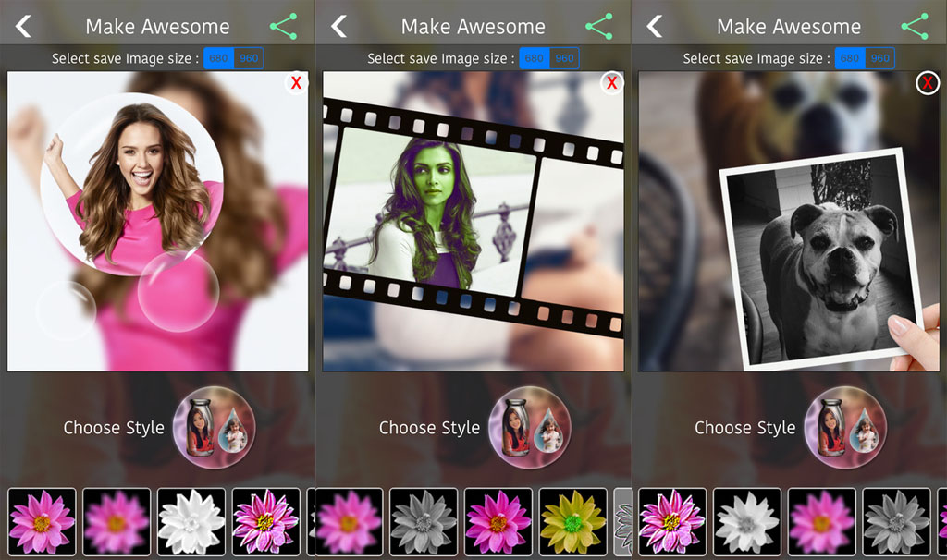Open Choose Style below the film strip photo
947x560 pixels.
(x=529, y=427)
